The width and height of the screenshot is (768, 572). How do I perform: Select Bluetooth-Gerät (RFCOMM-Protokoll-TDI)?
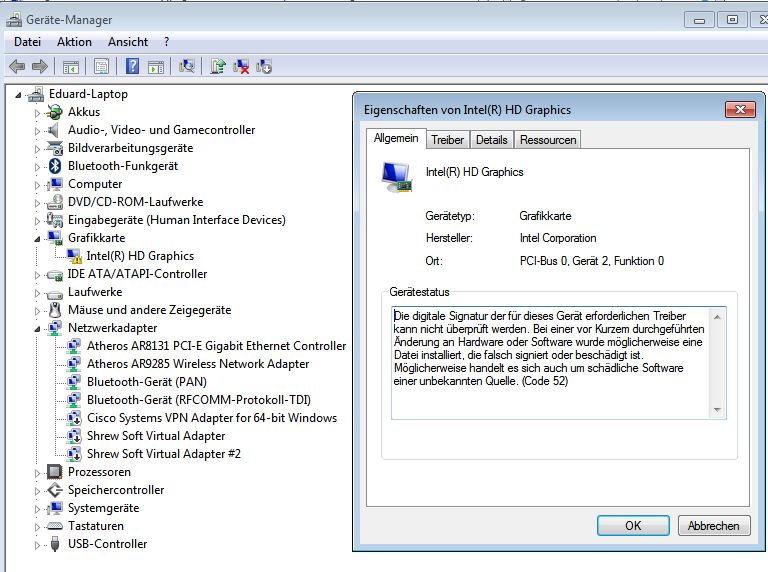(x=199, y=400)
